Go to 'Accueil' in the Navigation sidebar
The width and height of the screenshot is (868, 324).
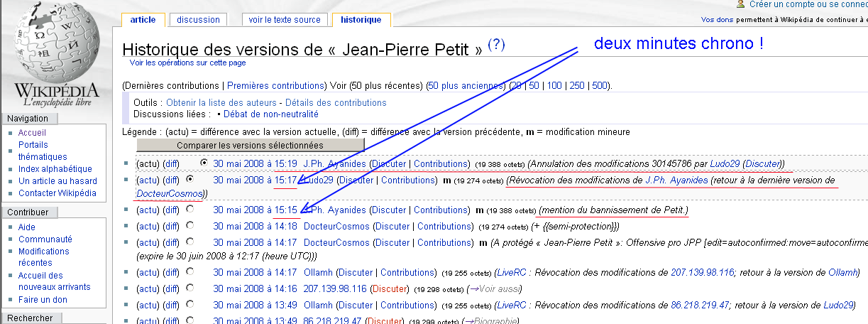click(32, 133)
